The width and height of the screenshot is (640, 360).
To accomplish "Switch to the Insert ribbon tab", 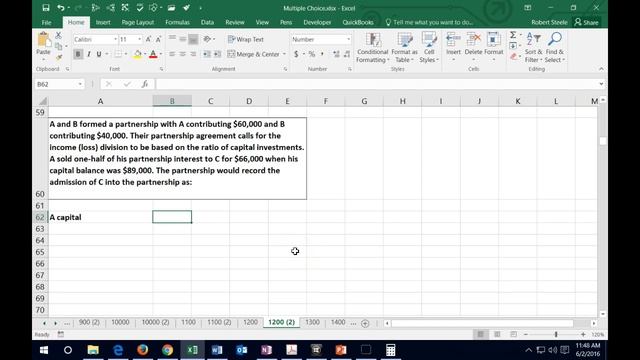I will (103, 22).
